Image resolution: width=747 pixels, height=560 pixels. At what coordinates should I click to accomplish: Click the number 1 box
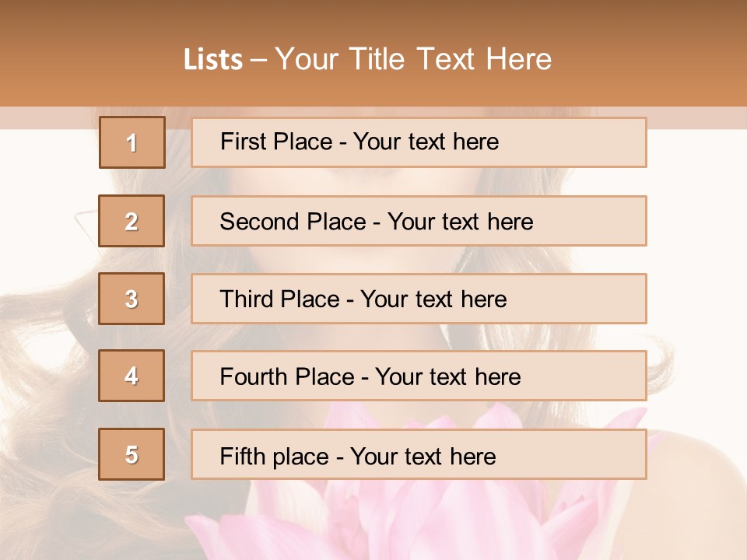coord(132,142)
